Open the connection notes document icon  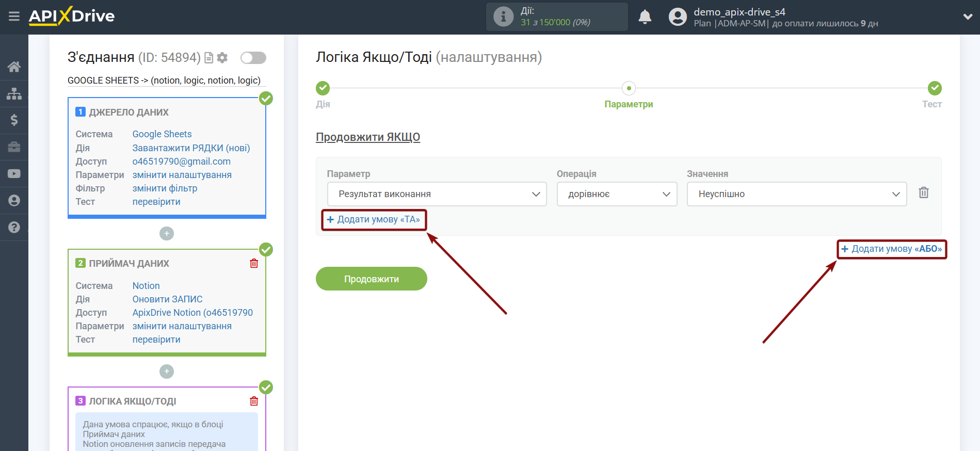[208, 58]
